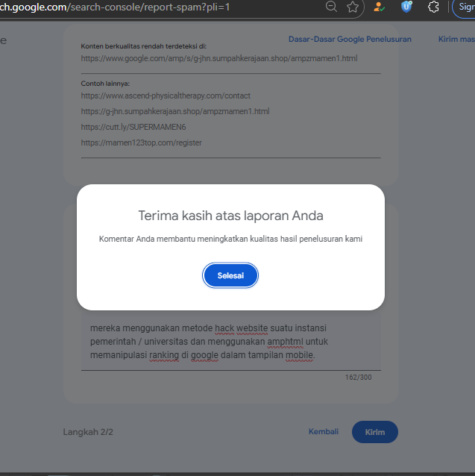Viewport: 475px width, 476px height.
Task: Open the Extensions puzzle icon
Action: [x=433, y=7]
